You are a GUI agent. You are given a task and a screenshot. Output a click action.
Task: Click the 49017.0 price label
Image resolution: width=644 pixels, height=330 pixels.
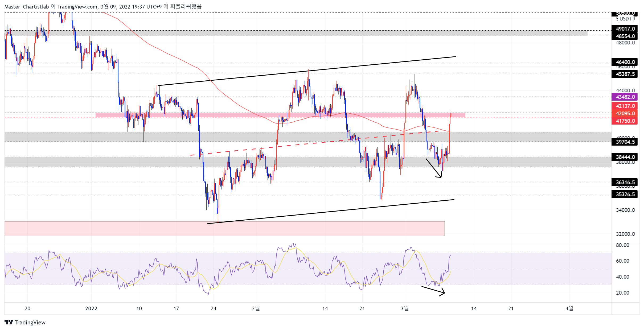625,29
